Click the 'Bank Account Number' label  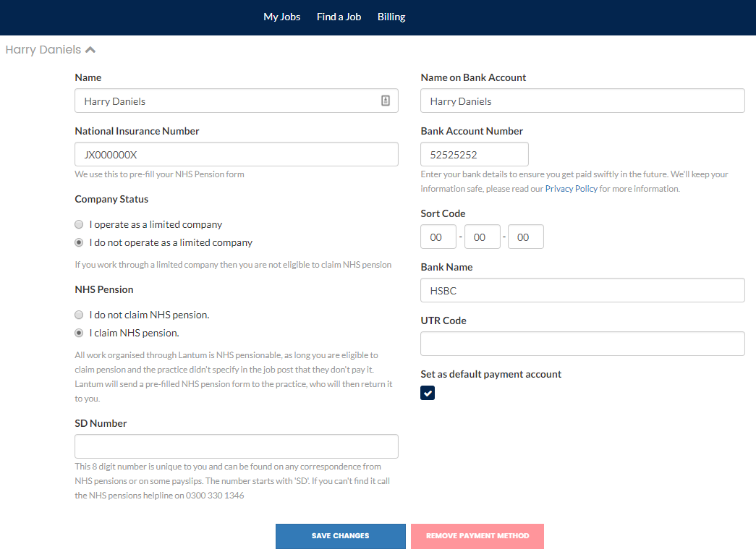click(472, 131)
